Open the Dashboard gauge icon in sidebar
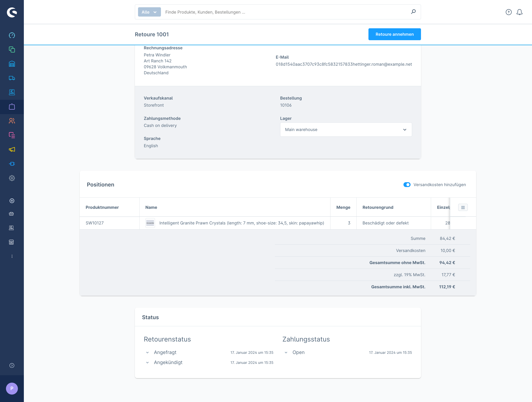Viewport: 532px width, 402px height. click(12, 35)
